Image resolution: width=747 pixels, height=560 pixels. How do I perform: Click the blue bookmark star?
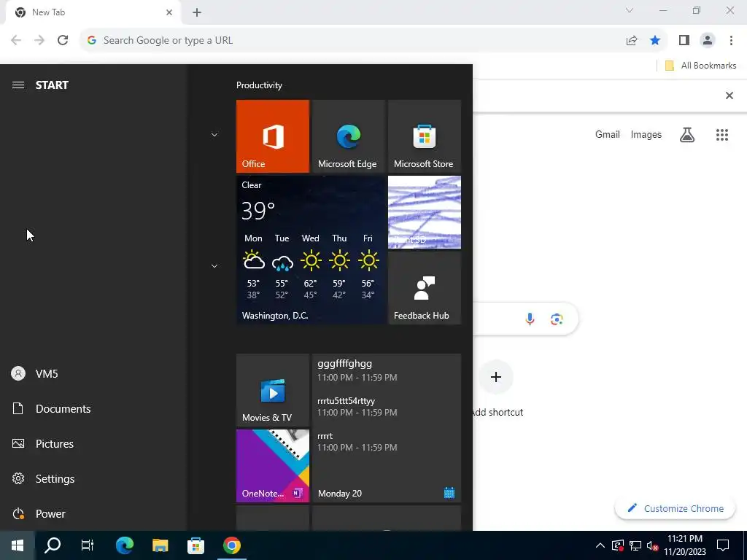[x=655, y=41]
